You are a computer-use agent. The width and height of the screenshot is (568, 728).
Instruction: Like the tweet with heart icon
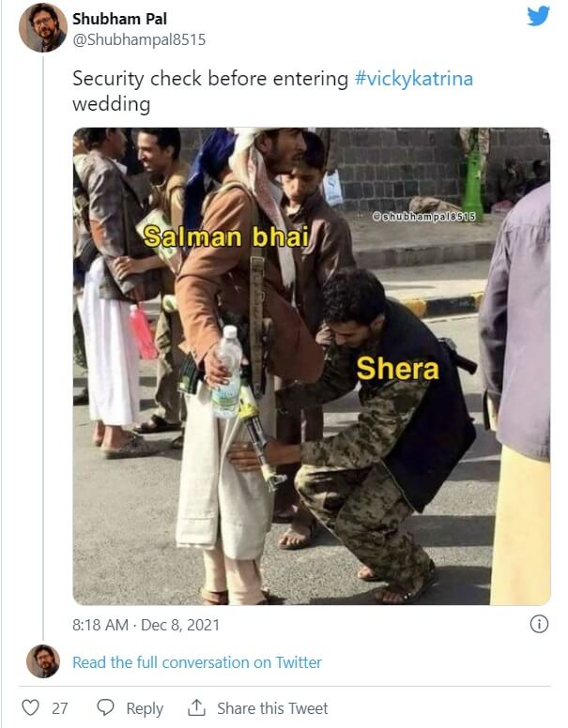pyautogui.click(x=31, y=707)
